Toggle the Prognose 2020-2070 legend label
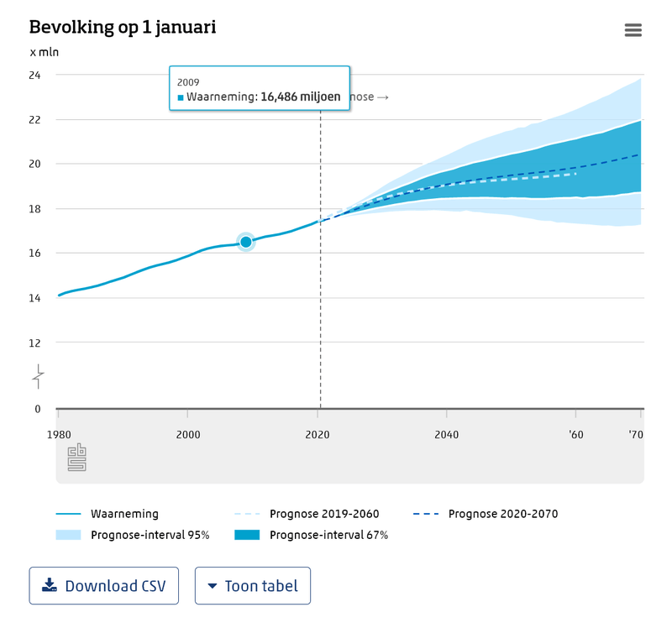Viewport: 672px width, 628px height. coord(502,514)
